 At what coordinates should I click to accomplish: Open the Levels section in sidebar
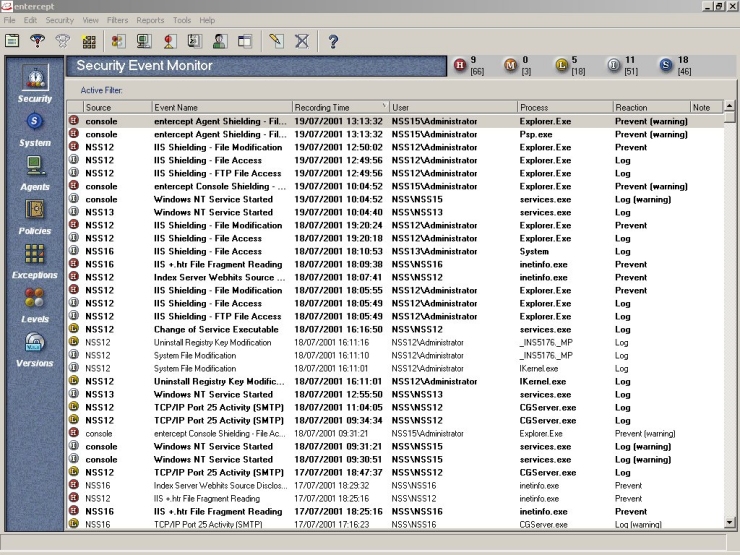click(34, 305)
